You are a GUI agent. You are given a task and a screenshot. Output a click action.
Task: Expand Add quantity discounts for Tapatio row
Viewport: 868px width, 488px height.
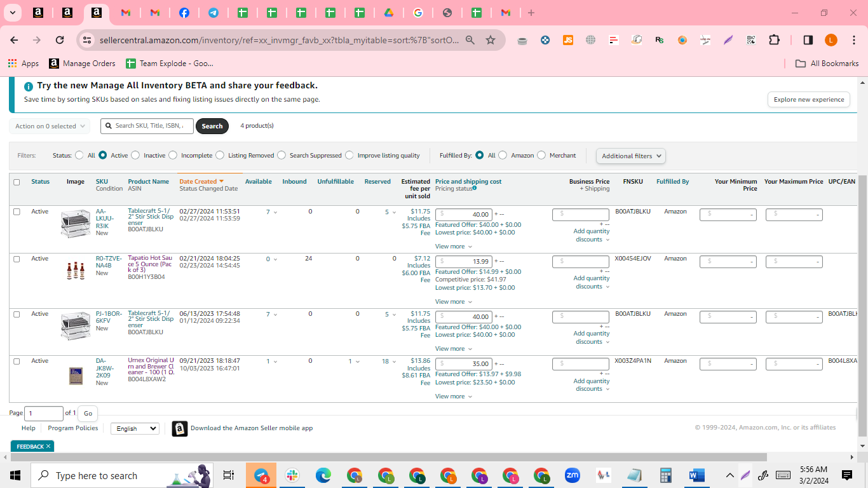pyautogui.click(x=592, y=282)
